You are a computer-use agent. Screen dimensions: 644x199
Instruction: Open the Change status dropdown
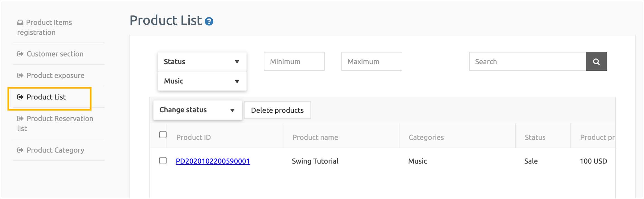[197, 110]
